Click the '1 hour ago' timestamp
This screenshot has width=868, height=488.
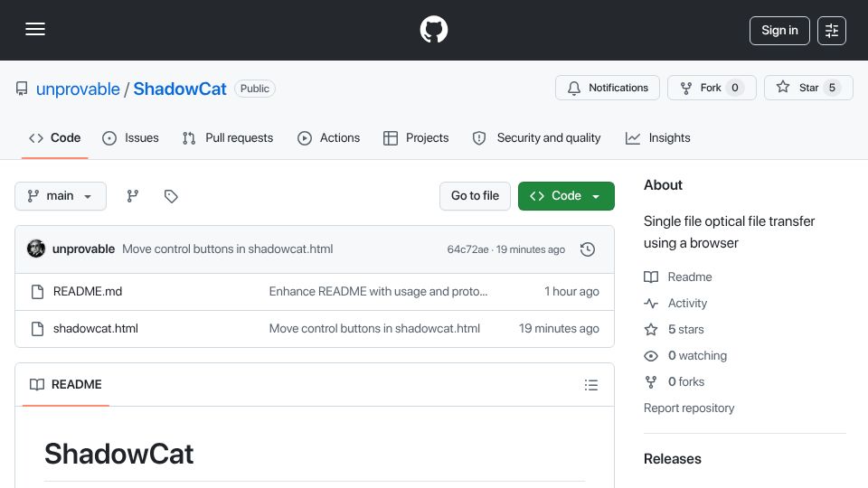[571, 292]
